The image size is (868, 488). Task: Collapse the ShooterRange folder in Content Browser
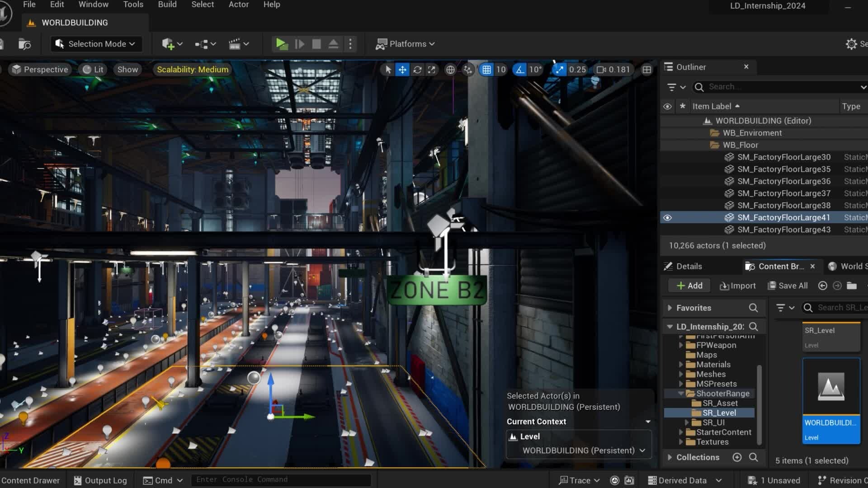tap(682, 394)
